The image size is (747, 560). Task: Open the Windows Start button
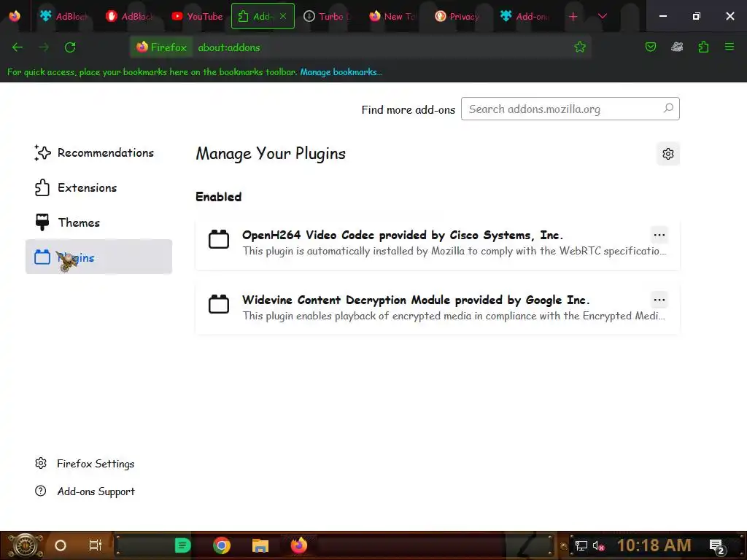pos(25,545)
